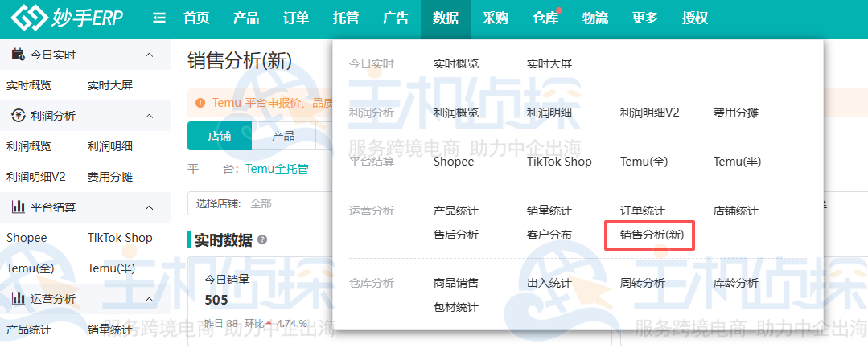868x352 pixels.
Task: Open Temu(半) in the sidebar
Action: pos(111,268)
